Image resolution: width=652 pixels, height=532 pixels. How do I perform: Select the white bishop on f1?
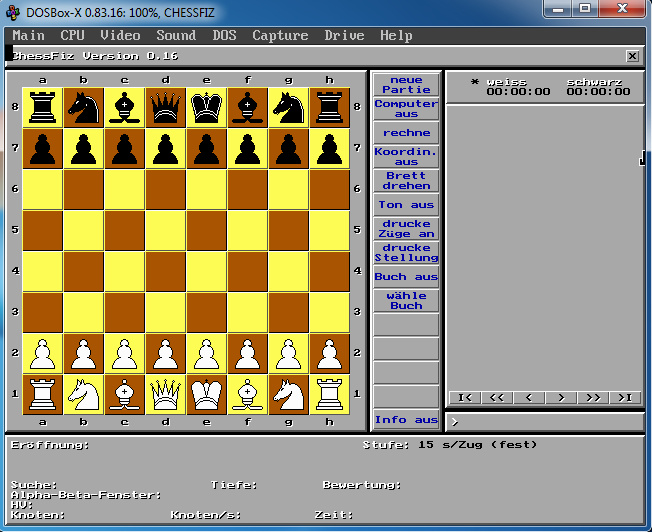pos(248,394)
